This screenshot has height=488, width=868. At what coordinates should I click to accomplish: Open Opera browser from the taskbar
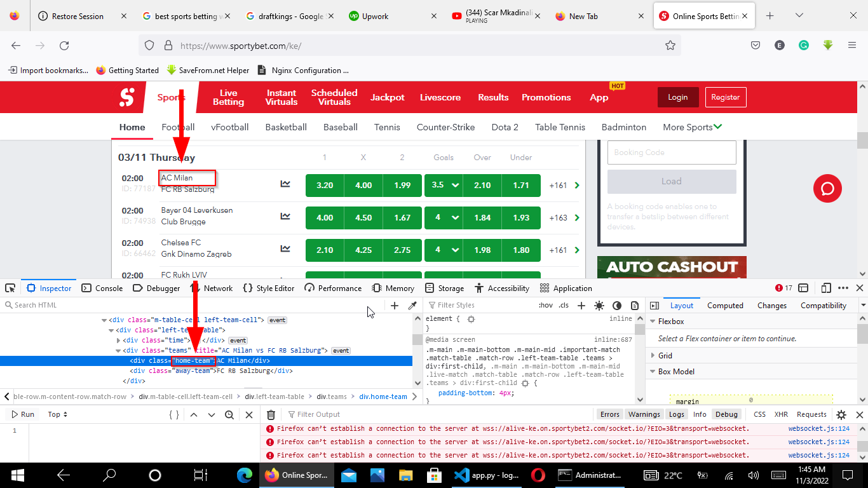tap(538, 475)
